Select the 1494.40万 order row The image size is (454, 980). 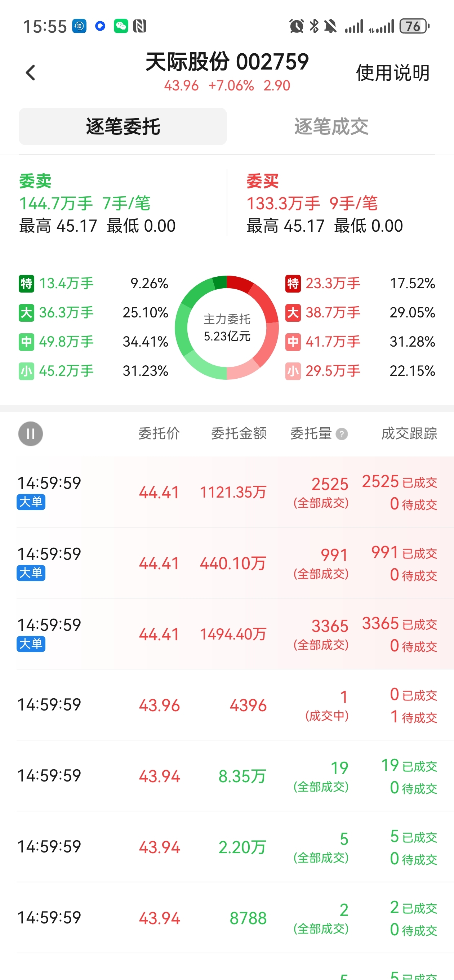[233, 634]
